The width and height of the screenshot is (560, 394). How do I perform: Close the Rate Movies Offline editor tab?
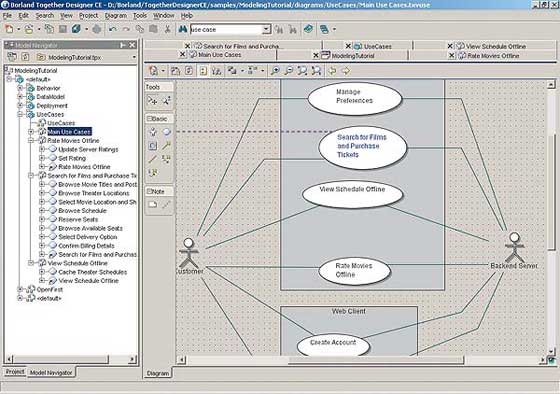[451, 55]
